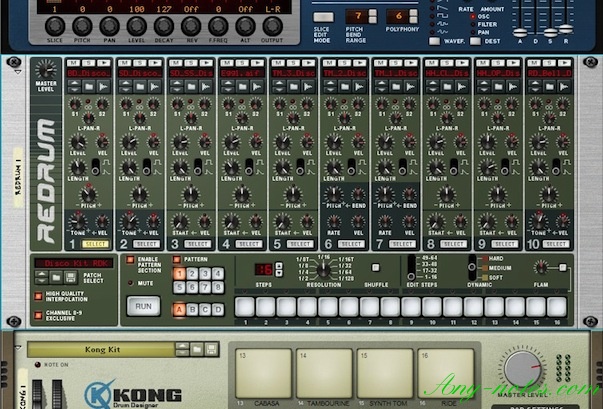
Task: Collapse the Kong device fold triangle
Action: 18,348
